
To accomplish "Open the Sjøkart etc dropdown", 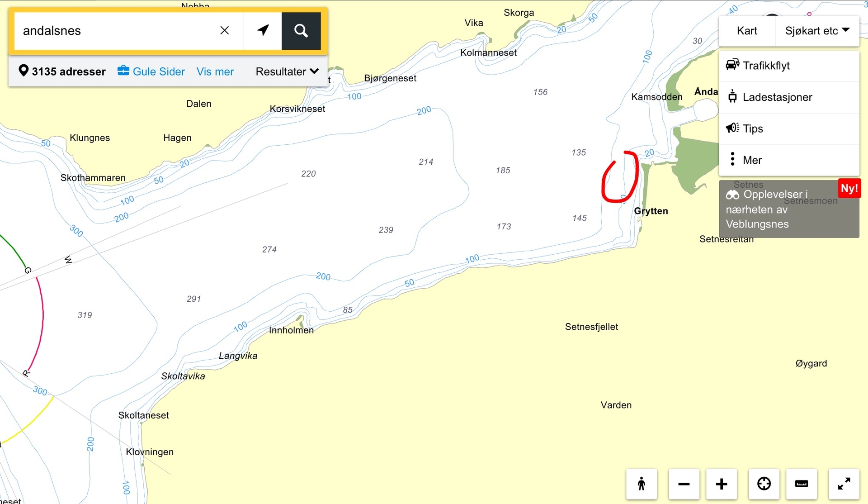I will pyautogui.click(x=817, y=30).
